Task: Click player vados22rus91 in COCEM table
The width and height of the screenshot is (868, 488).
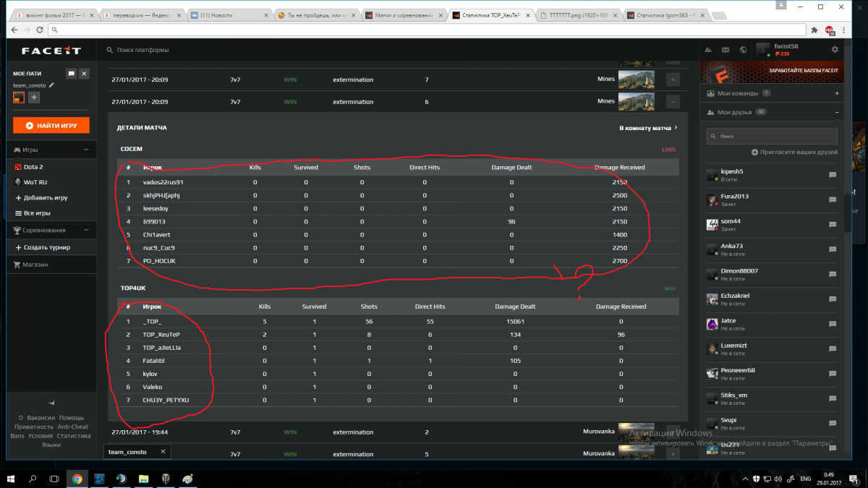Action: [x=163, y=182]
